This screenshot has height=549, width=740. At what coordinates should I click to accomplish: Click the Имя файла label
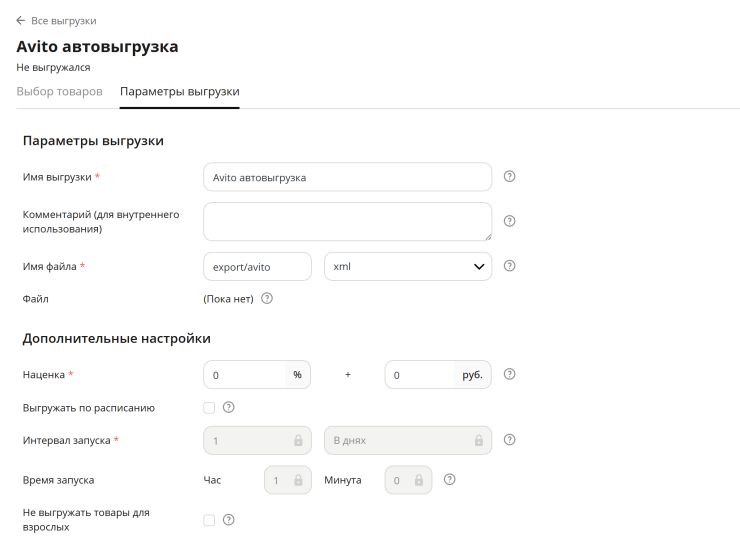50,266
